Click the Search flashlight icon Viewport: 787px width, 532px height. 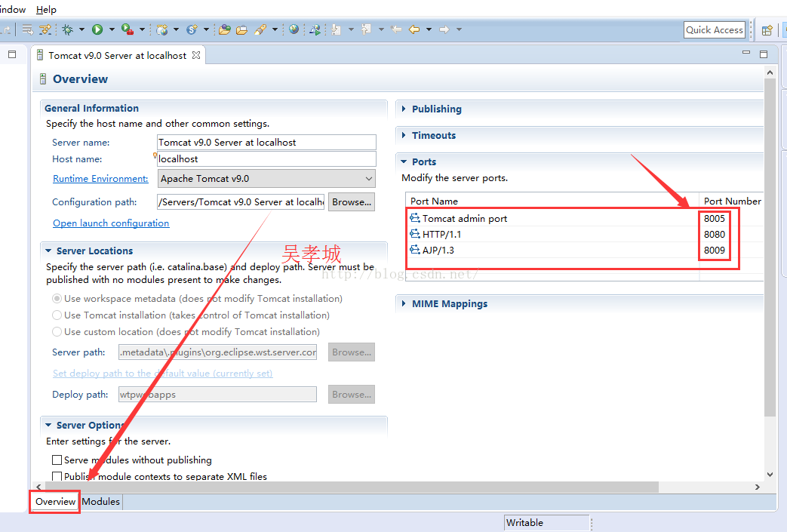(260, 29)
